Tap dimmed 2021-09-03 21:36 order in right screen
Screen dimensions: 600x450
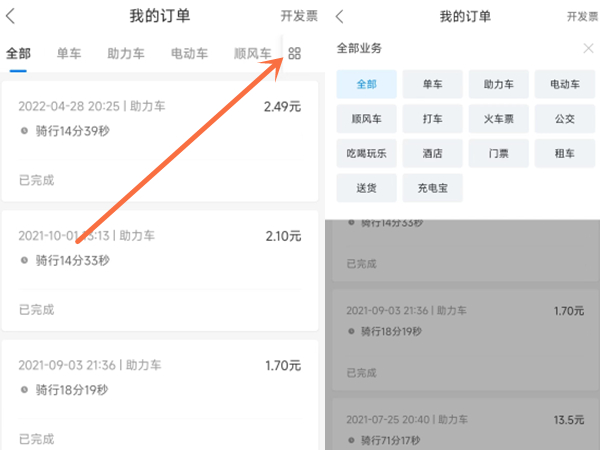tap(466, 340)
